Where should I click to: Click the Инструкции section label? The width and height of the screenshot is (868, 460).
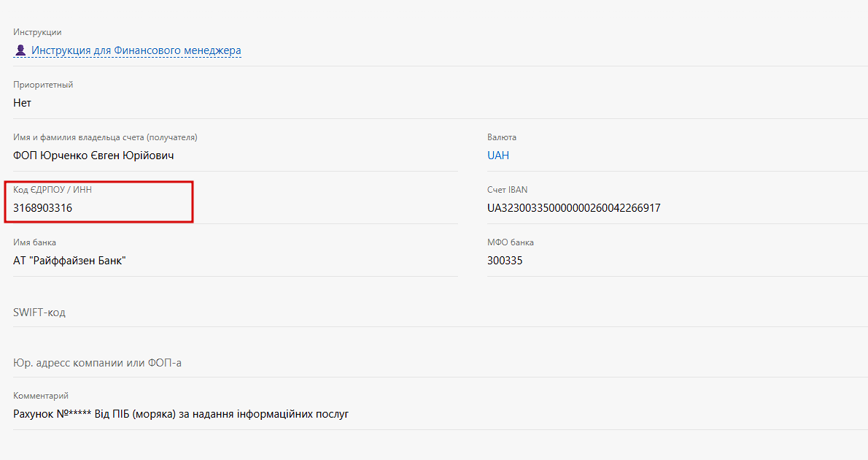click(x=37, y=32)
